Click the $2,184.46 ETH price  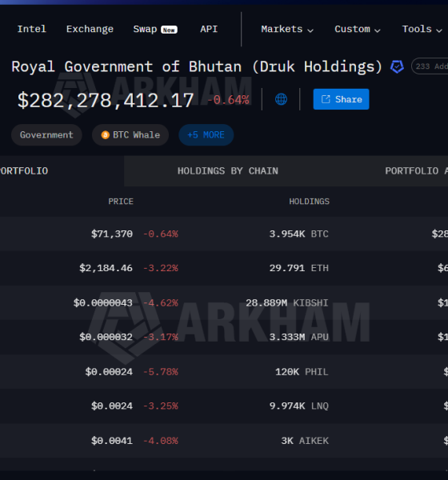coord(106,268)
